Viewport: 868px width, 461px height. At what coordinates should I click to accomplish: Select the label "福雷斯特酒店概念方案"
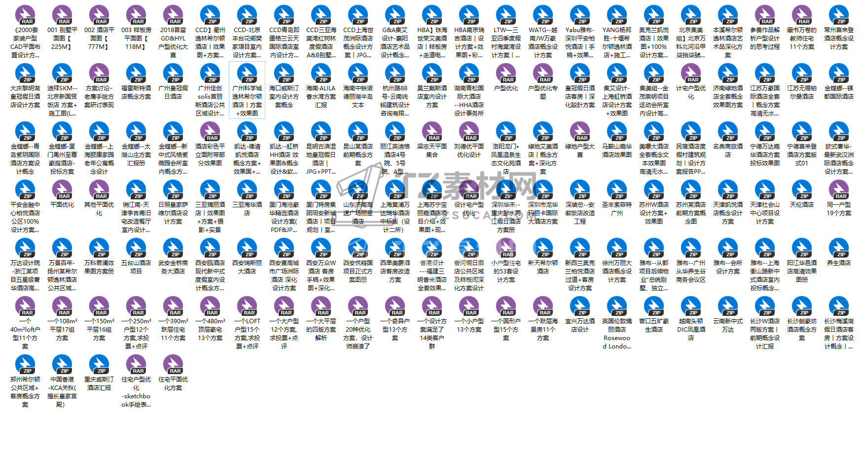click(x=136, y=92)
